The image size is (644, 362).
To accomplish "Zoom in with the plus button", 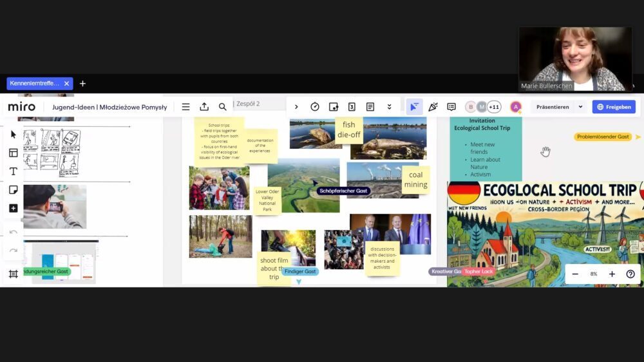I will point(612,274).
